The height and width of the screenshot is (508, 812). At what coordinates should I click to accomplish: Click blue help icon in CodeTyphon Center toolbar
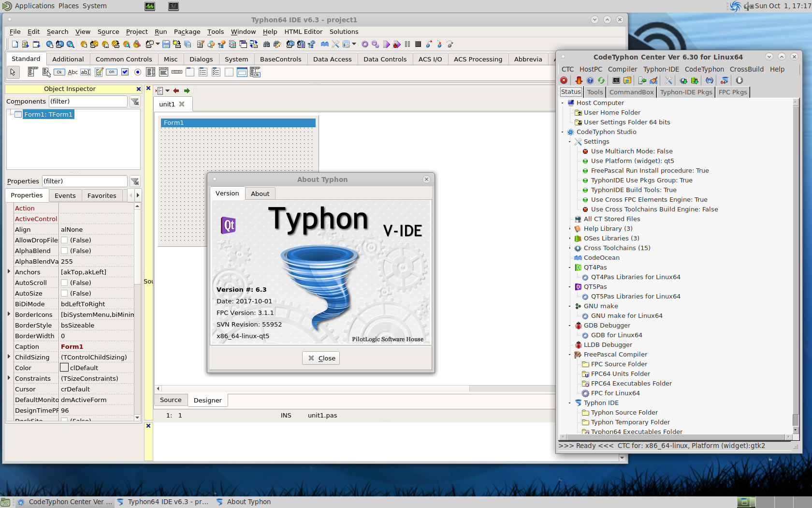click(590, 80)
